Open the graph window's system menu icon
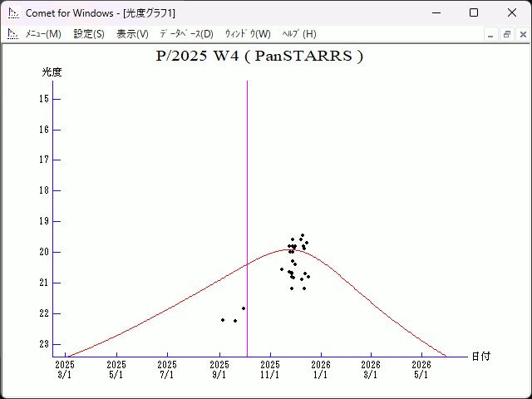The image size is (532, 399). tap(12, 34)
